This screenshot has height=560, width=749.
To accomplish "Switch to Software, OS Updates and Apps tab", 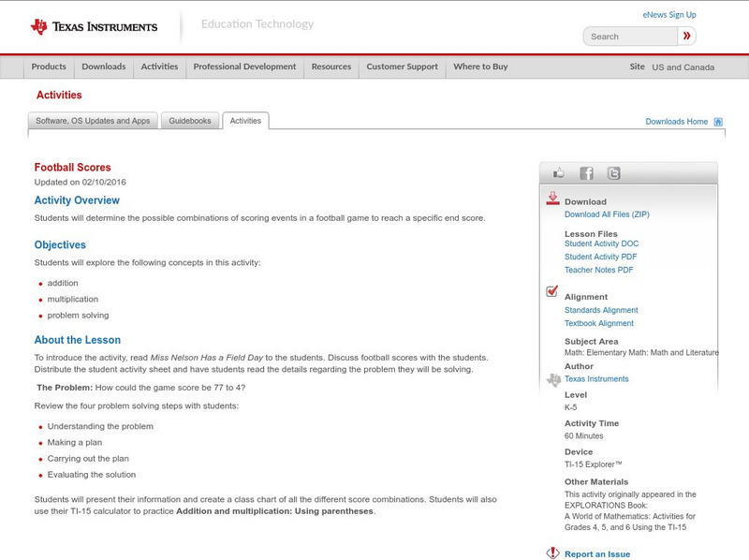I will click(93, 121).
